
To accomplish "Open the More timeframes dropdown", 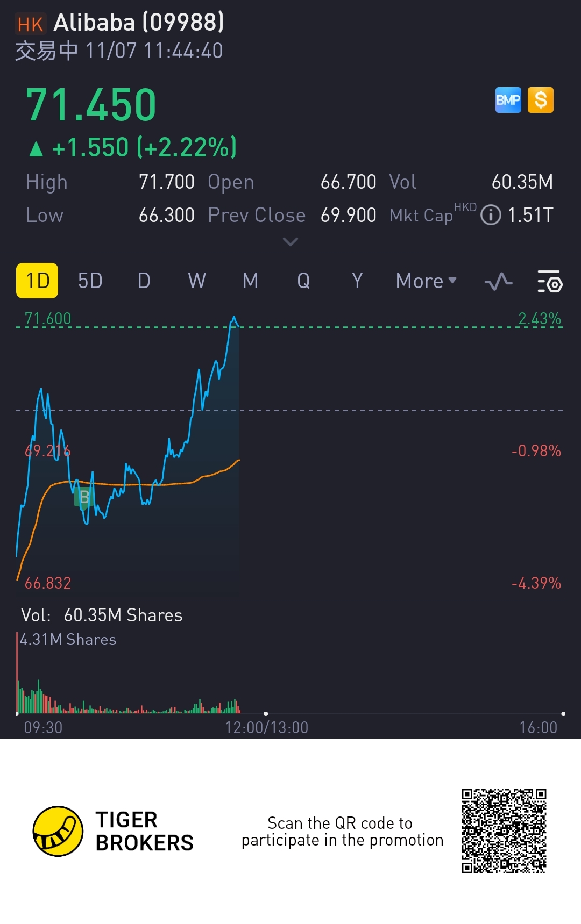I will pos(426,281).
